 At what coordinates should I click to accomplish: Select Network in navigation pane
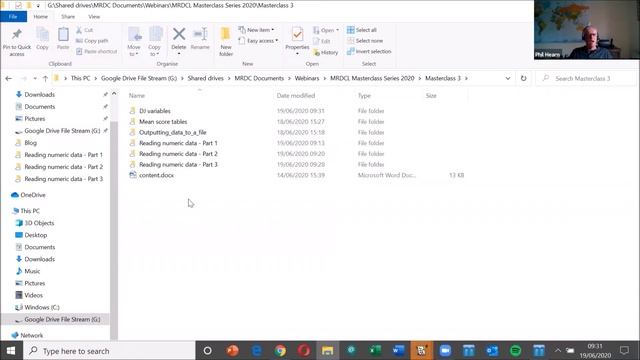[31, 335]
